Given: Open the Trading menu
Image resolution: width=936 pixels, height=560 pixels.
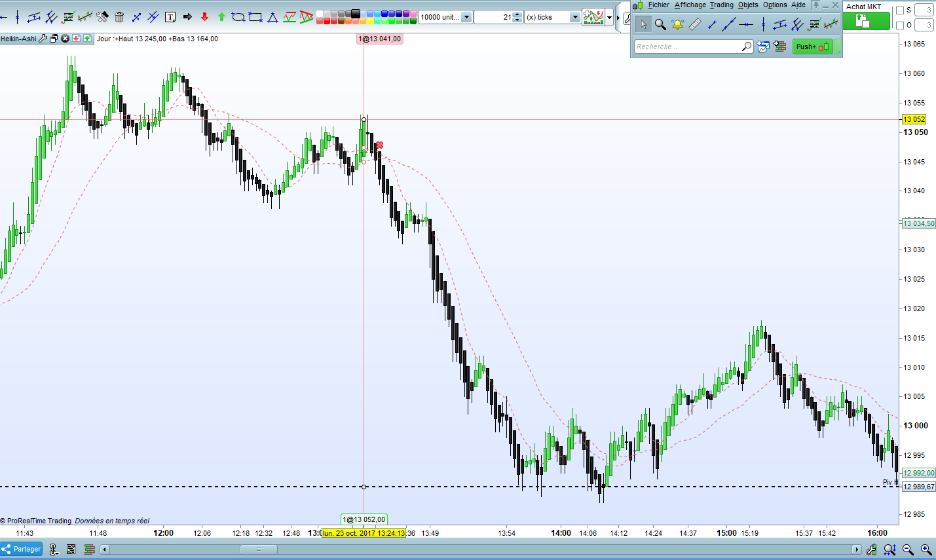Looking at the screenshot, I should click(x=721, y=5).
